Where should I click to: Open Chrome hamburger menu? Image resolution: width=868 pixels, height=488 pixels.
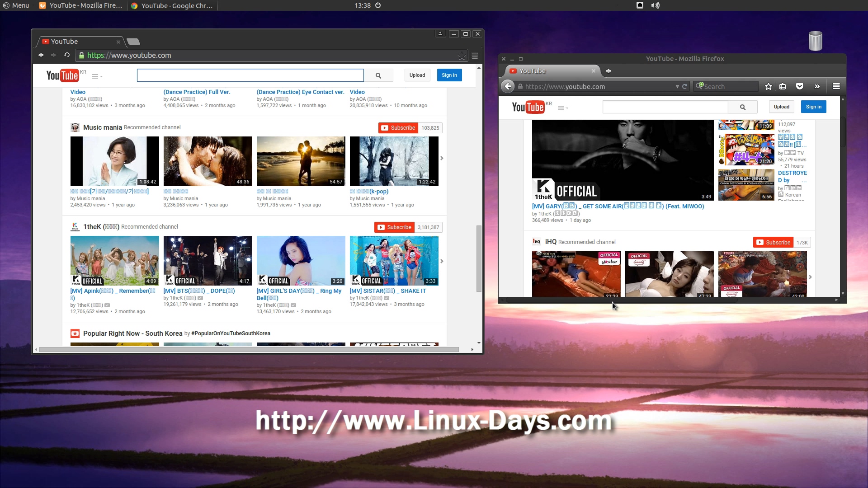tap(475, 56)
